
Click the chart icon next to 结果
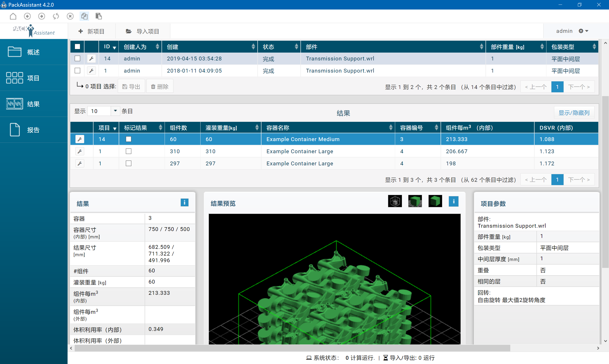tap(15, 104)
